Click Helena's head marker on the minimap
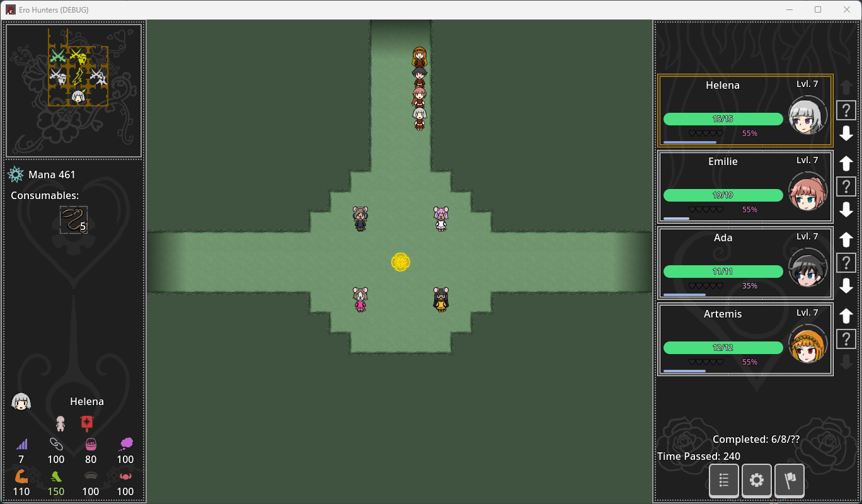Image resolution: width=862 pixels, height=504 pixels. pos(78,96)
